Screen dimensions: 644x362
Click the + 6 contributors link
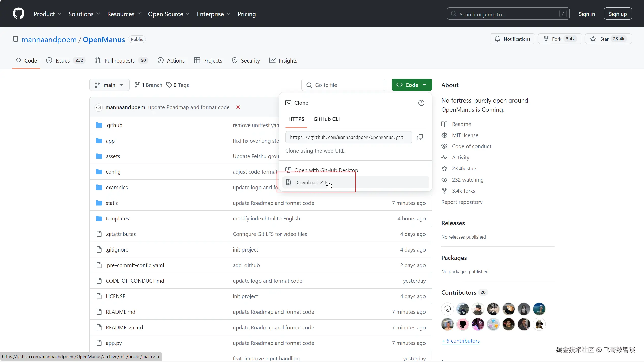pyautogui.click(x=460, y=341)
